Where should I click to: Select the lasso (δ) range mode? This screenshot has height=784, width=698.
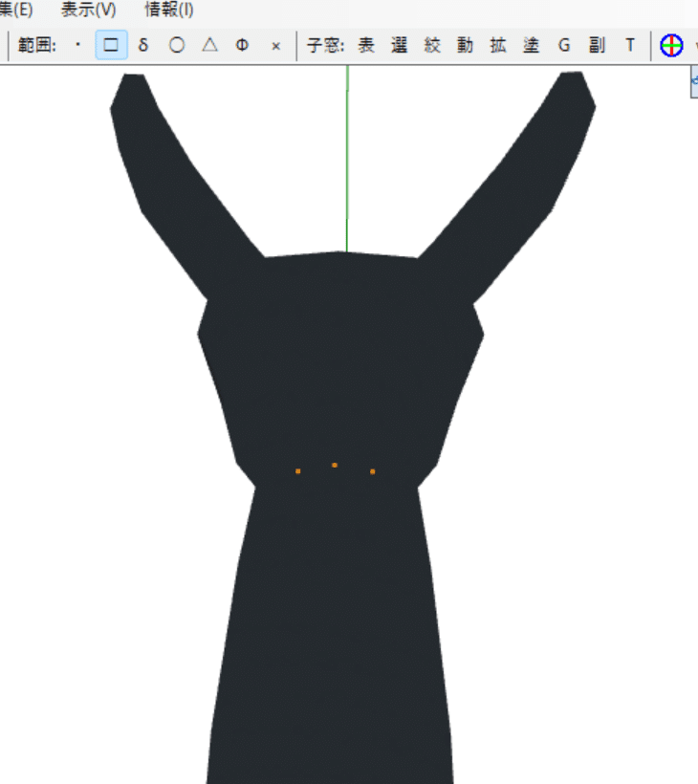[143, 45]
